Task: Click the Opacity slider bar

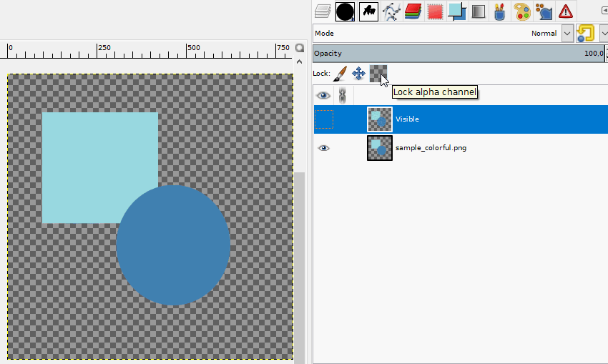Action: [x=459, y=54]
